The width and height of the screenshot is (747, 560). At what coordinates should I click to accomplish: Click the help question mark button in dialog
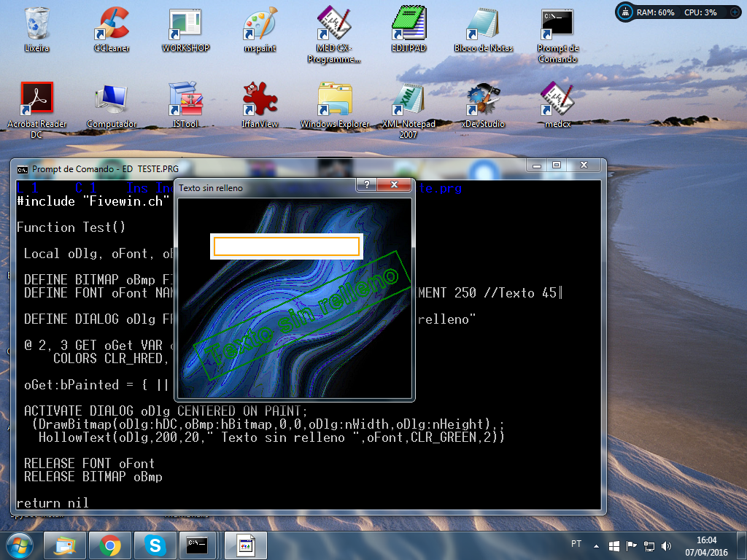[367, 185]
